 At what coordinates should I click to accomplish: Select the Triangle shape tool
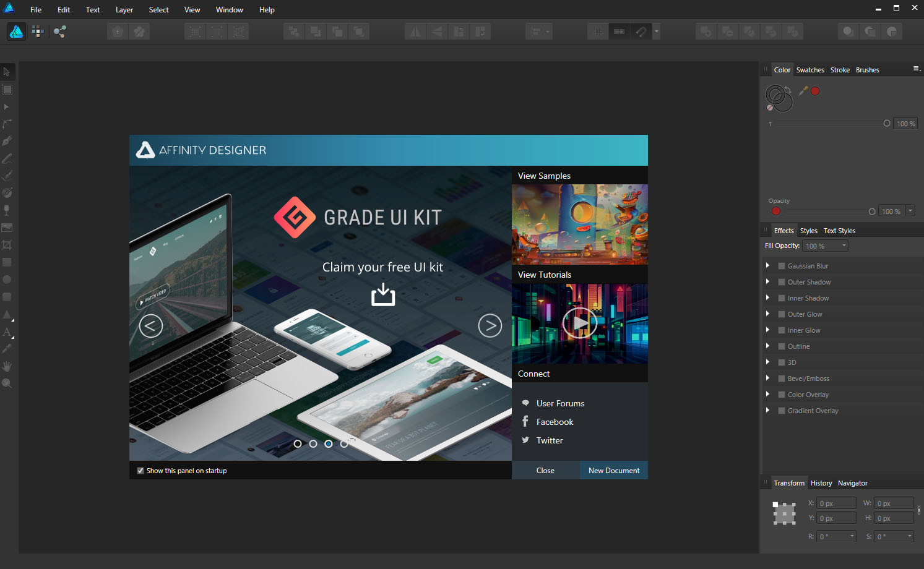point(7,314)
